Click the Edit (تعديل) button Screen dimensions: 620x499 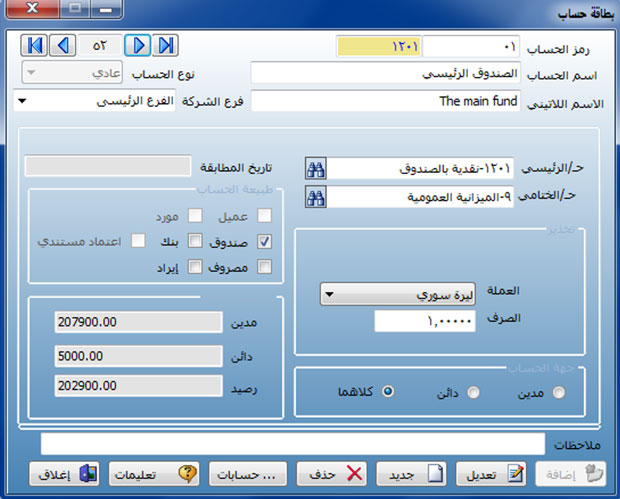490,474
